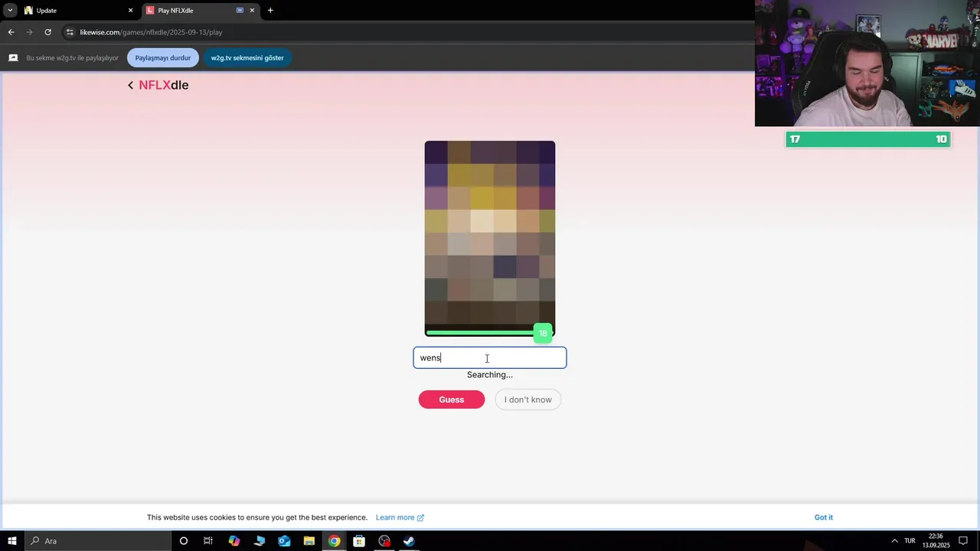Screen dimensions: 980x551
Task: Click the tab sharing indicator icon on NFLXdle tab
Action: click(x=240, y=11)
